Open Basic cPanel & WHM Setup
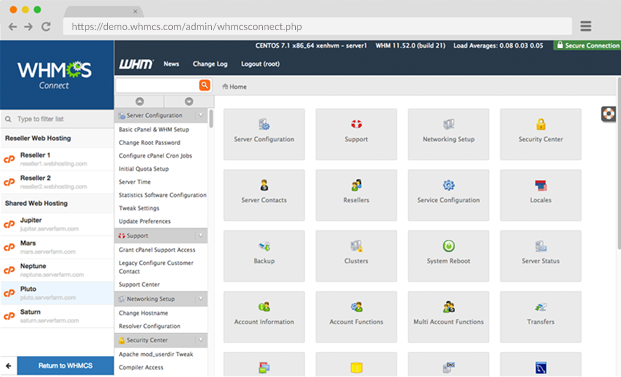The width and height of the screenshot is (621, 377). point(154,129)
